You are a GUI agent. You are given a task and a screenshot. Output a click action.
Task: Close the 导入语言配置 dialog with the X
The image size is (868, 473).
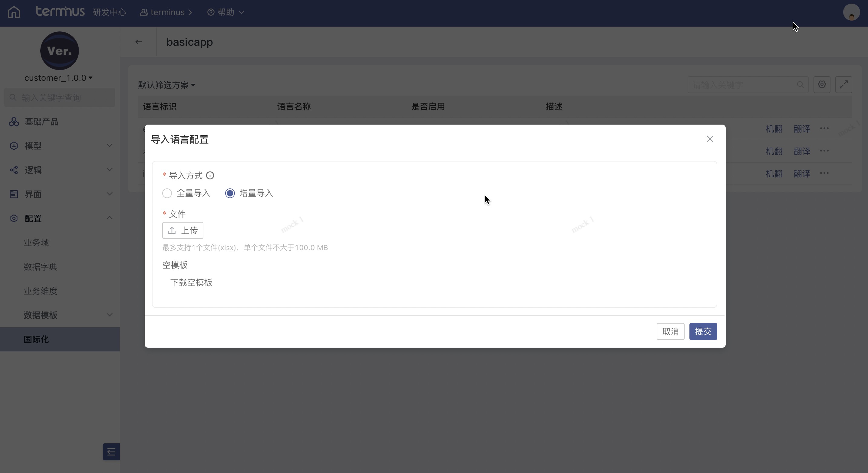(710, 139)
